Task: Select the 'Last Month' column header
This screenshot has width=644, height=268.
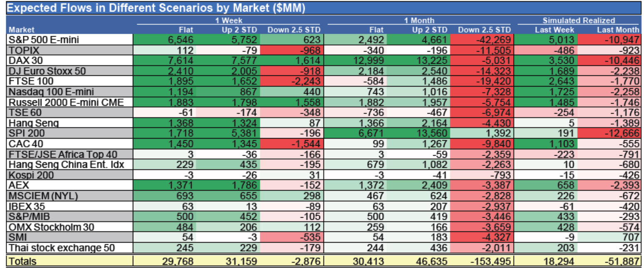Action: (x=618, y=30)
